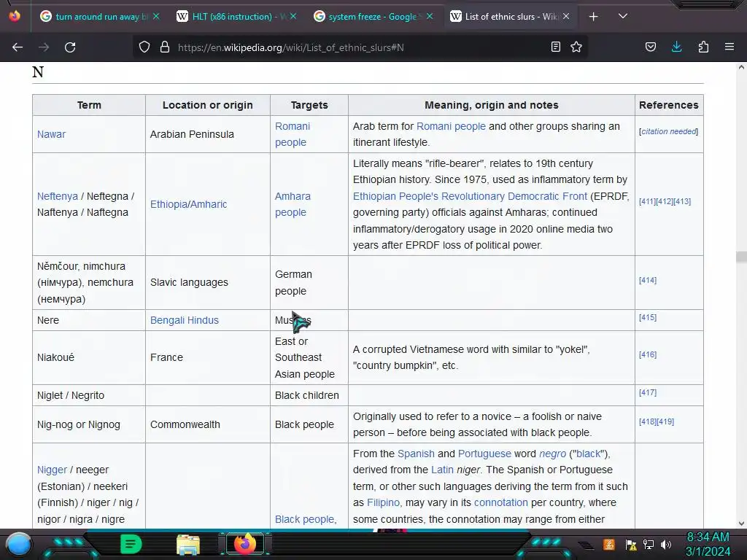The image size is (747, 560).
Task: Open the Firefox application menu
Action: click(729, 47)
